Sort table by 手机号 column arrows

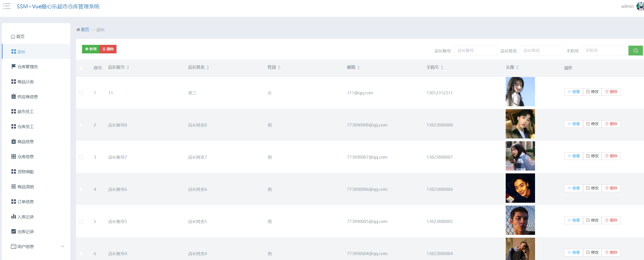point(442,67)
